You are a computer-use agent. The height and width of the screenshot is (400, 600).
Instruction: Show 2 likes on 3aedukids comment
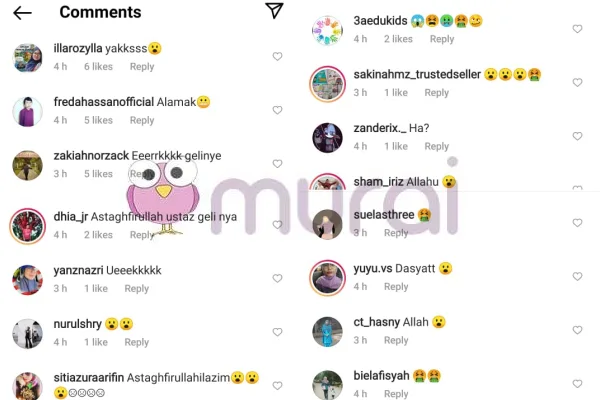398,39
